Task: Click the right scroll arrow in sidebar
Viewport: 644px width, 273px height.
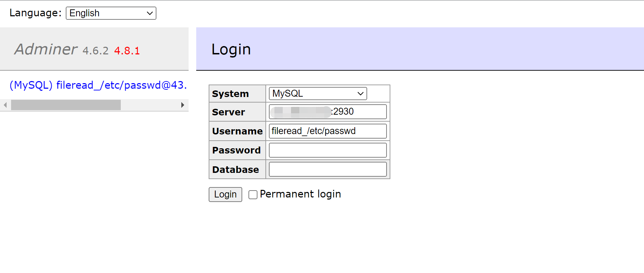Action: 183,105
